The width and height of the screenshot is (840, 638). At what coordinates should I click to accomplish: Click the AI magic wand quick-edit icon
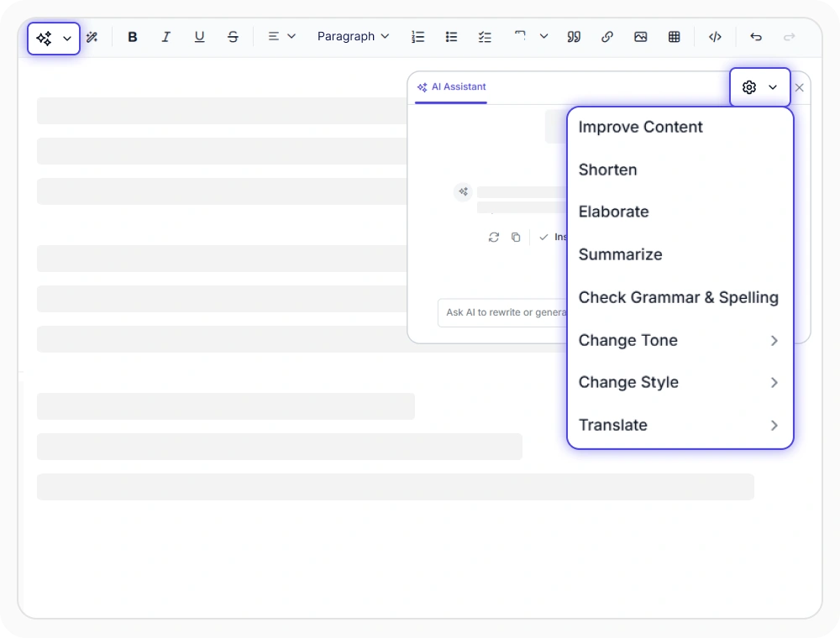coord(92,37)
